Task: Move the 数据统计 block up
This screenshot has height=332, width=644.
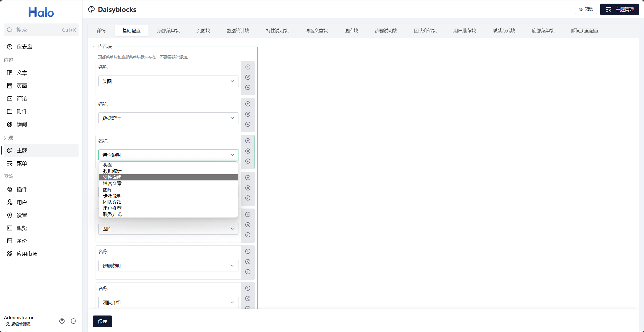Action: 248,104
